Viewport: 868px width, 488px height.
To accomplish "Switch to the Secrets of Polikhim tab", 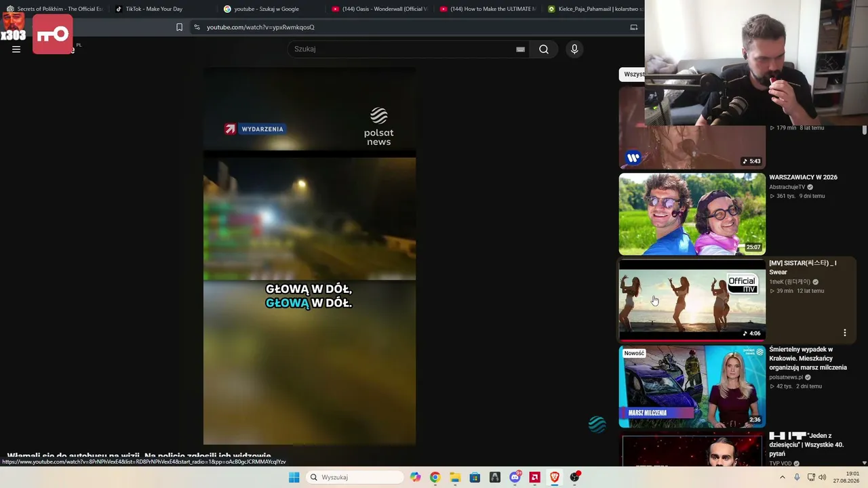I will [x=54, y=9].
